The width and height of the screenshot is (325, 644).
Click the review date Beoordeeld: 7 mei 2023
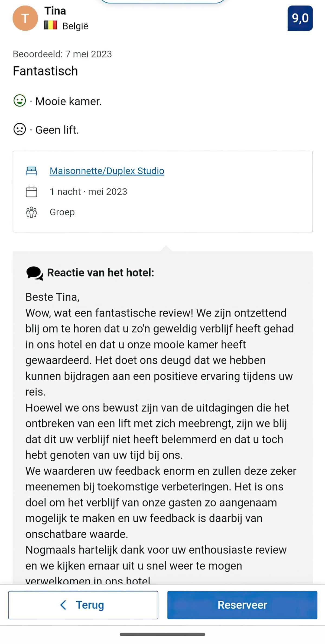[63, 54]
